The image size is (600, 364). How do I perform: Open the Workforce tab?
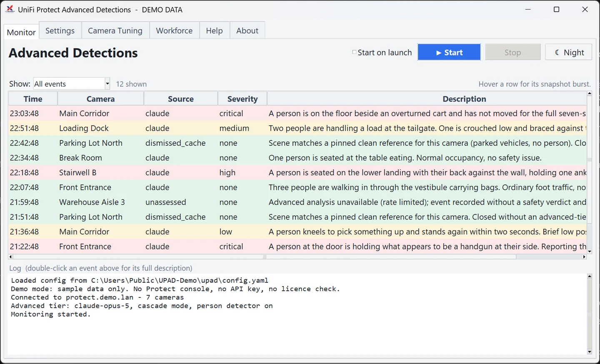[x=174, y=30]
